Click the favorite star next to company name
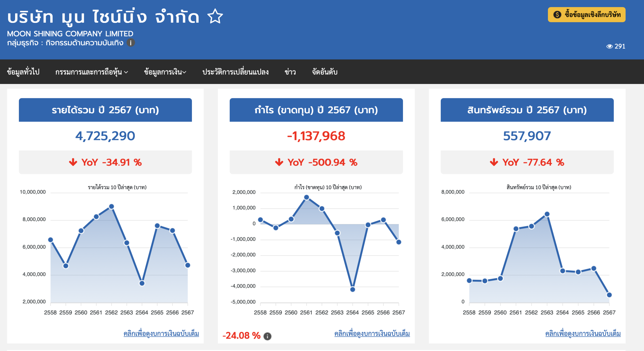This screenshot has height=351, width=644. point(215,16)
